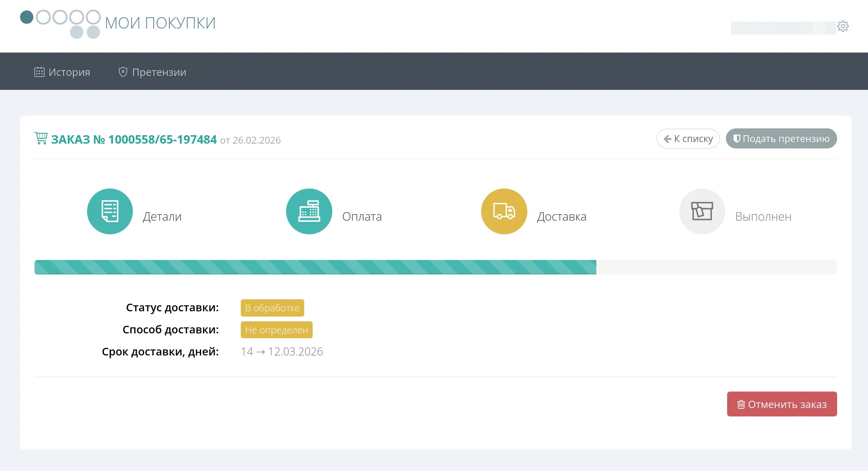868x471 pixels.
Task: Click the calendar icon next to История
Action: [39, 72]
